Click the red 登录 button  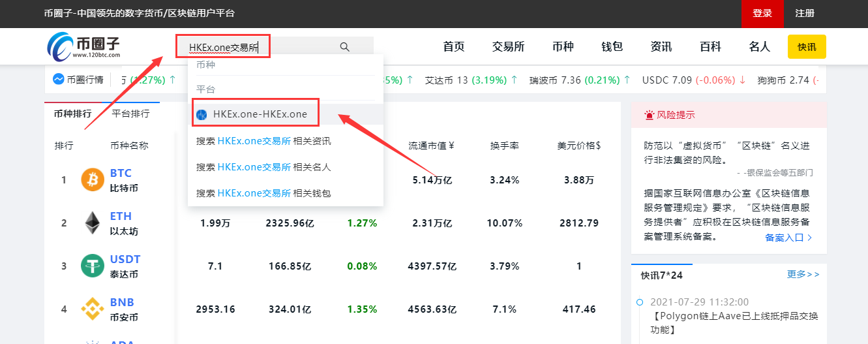(x=762, y=14)
